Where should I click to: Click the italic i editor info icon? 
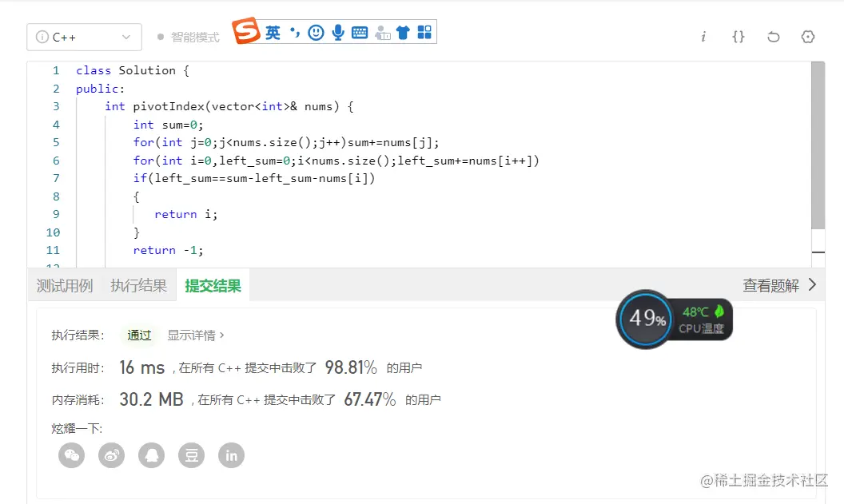[x=703, y=37]
